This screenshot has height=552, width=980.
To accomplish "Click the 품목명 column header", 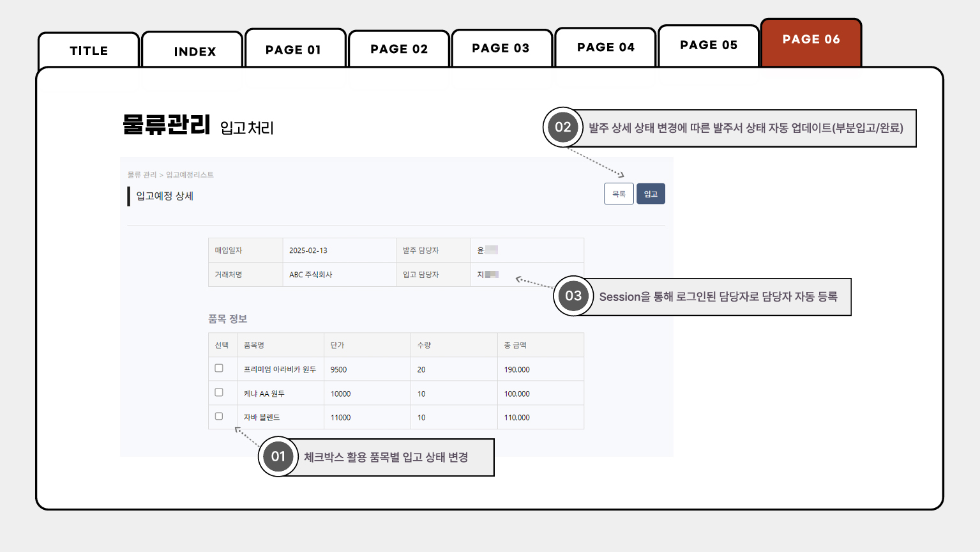I will click(254, 346).
